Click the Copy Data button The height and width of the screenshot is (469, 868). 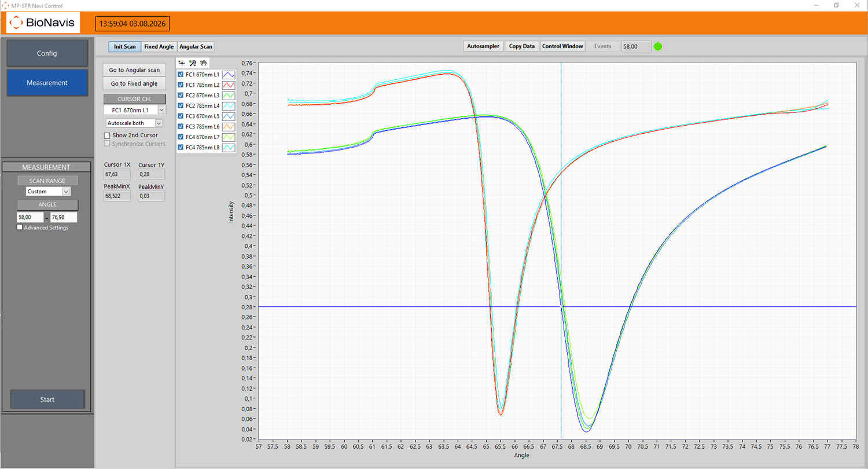[x=522, y=46]
